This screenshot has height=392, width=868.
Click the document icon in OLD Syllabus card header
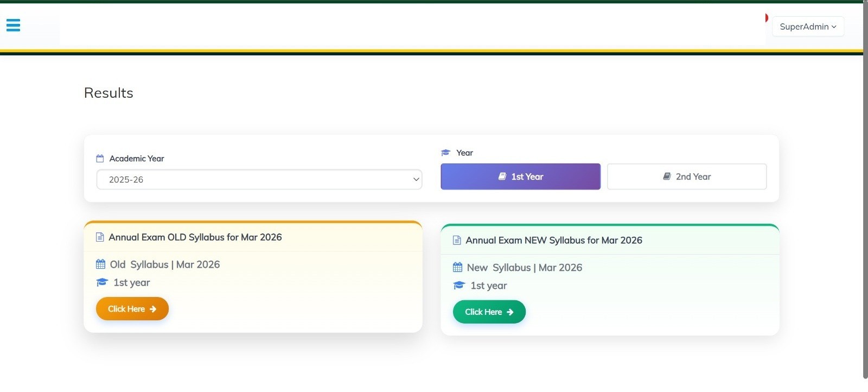(x=100, y=237)
